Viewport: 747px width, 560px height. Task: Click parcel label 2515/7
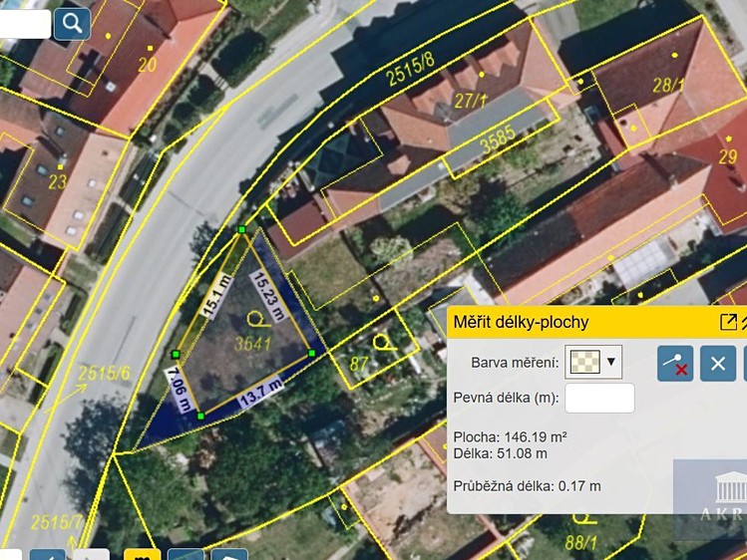(57, 523)
